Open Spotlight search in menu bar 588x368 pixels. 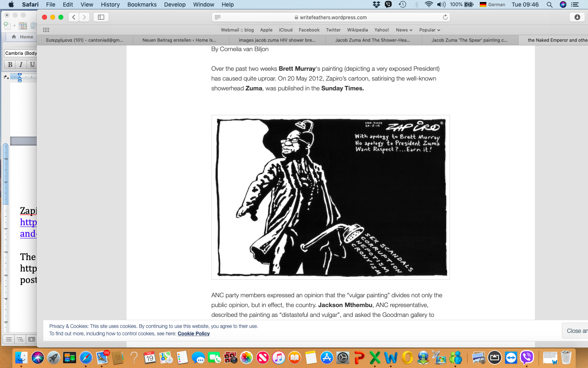550,4
